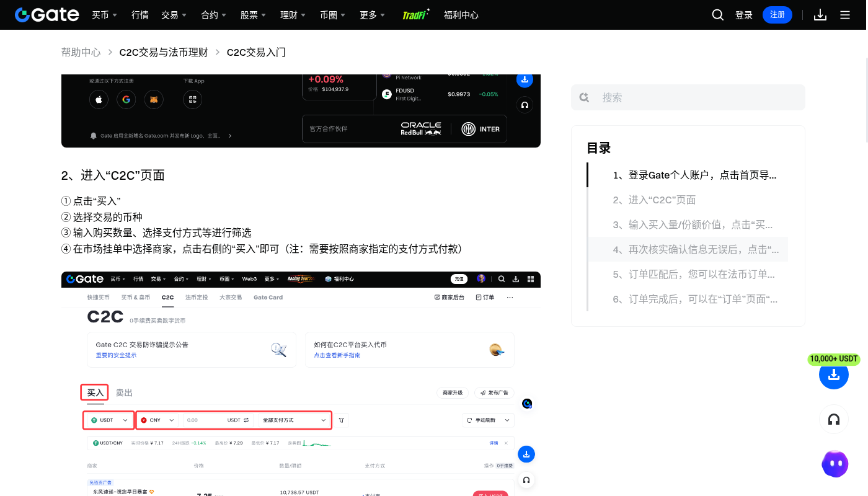Screen dimensions: 868x496
Task: Click the blue 注册 button
Action: click(x=777, y=15)
